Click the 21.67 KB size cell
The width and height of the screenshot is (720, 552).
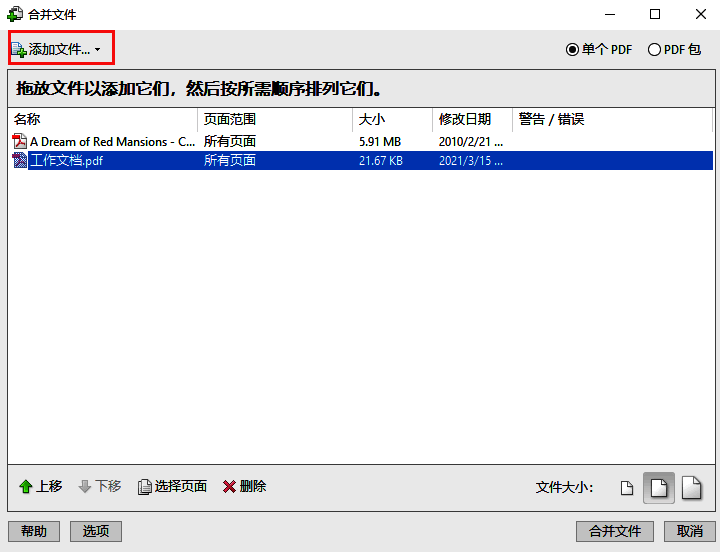(x=381, y=161)
